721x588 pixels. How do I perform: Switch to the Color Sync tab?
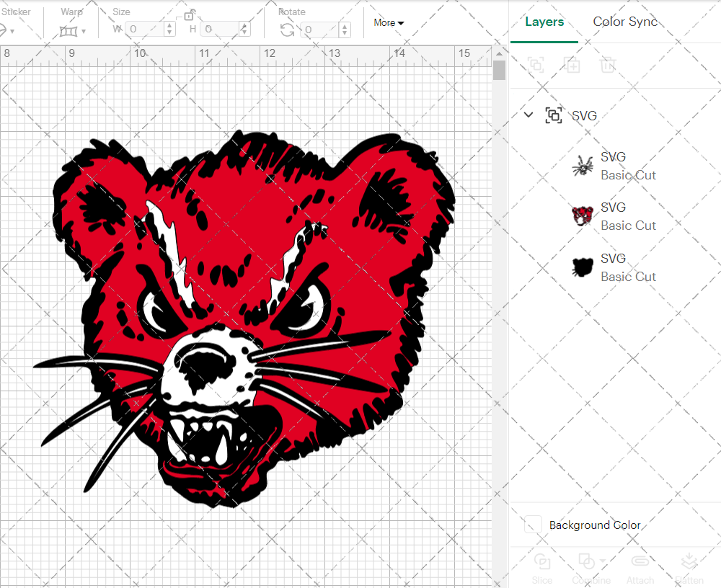pyautogui.click(x=625, y=22)
